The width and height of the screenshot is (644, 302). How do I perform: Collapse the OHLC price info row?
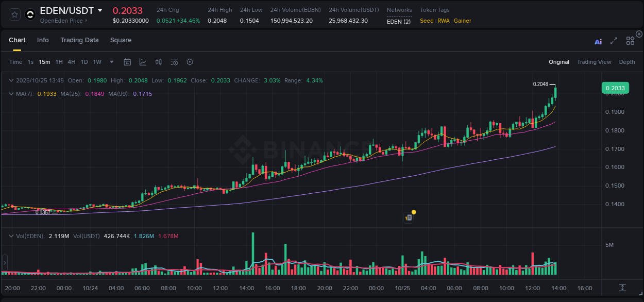tap(11, 80)
